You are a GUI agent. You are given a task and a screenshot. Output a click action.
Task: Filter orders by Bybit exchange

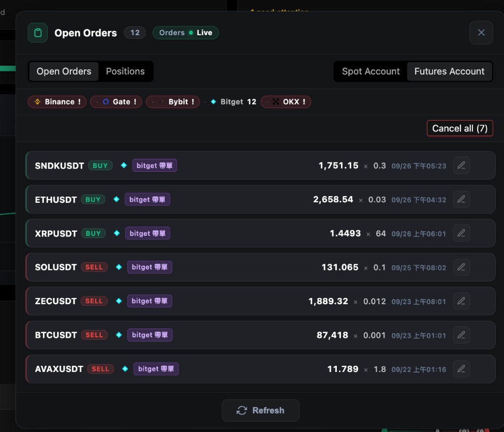[x=173, y=102]
